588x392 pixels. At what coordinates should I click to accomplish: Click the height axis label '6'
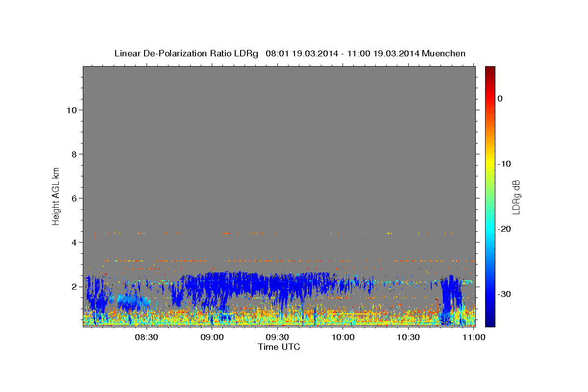click(74, 198)
